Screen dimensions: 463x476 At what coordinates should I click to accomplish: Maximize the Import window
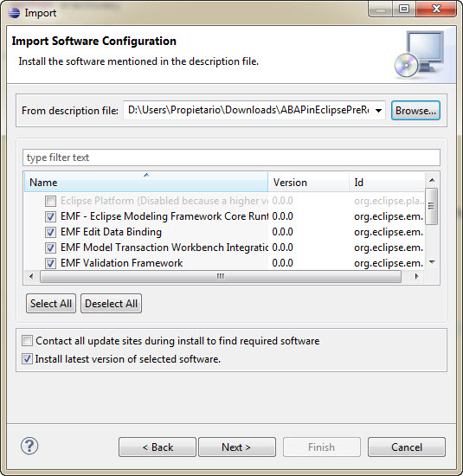[x=404, y=10]
